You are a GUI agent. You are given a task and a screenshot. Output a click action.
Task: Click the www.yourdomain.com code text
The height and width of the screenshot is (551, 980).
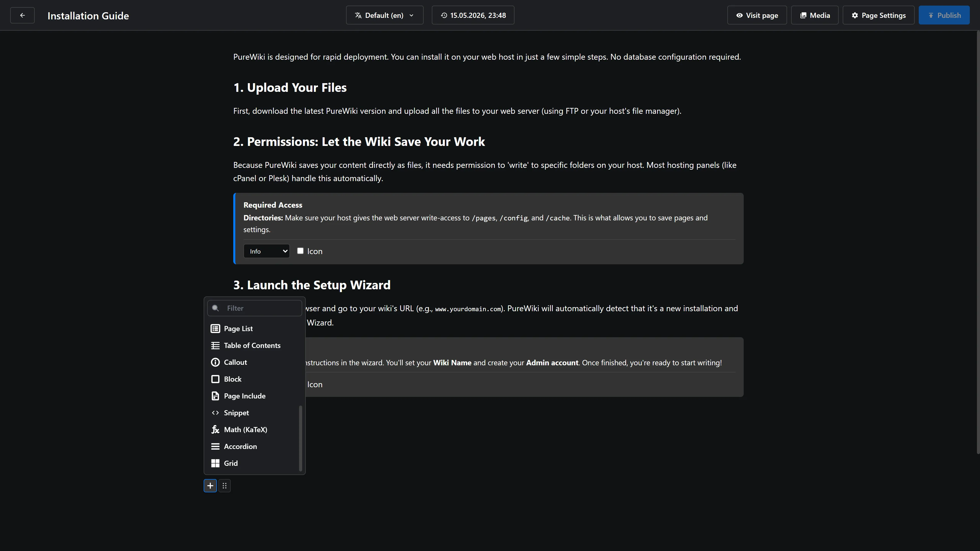pos(468,309)
